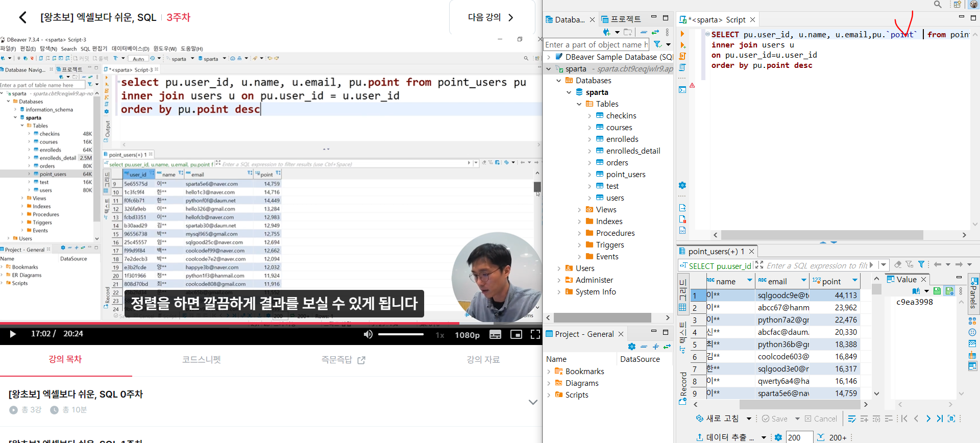The image size is (980, 443).
Task: Click link with editor icon in Database Navigator
Action: coord(655,32)
